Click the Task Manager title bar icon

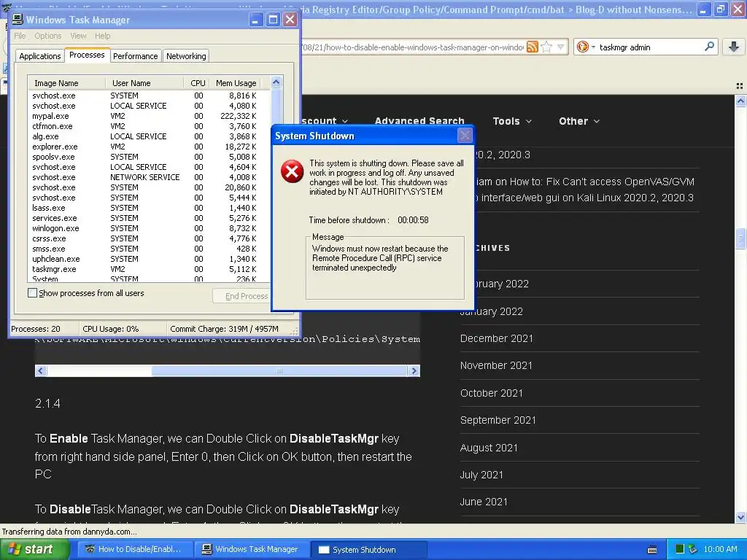pyautogui.click(x=18, y=19)
